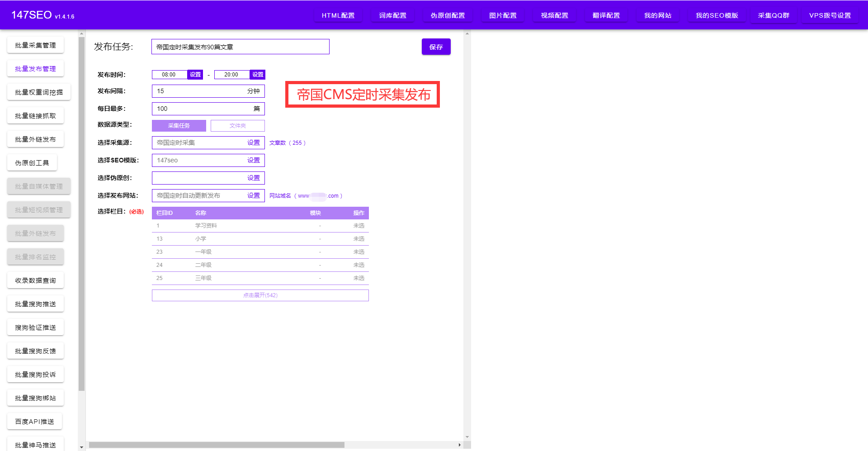This screenshot has height=451, width=868.
Task: Open 百度API推送 in sidebar
Action: [x=34, y=422]
